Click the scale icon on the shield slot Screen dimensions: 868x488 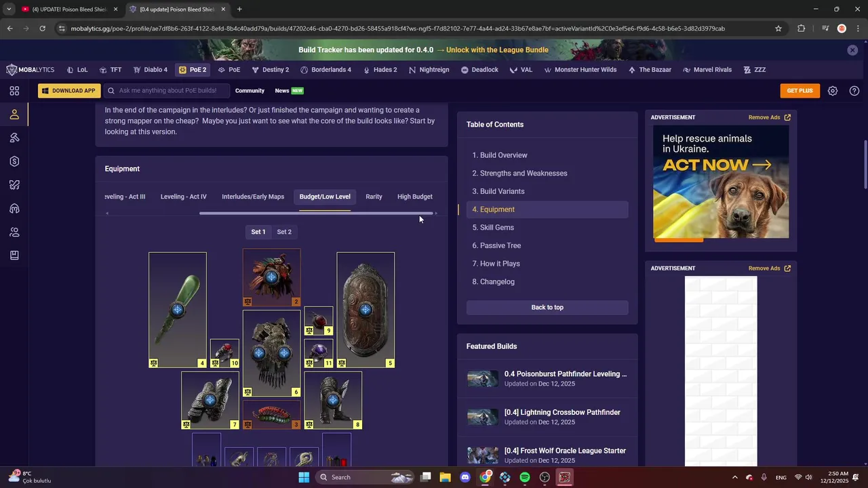tap(342, 363)
